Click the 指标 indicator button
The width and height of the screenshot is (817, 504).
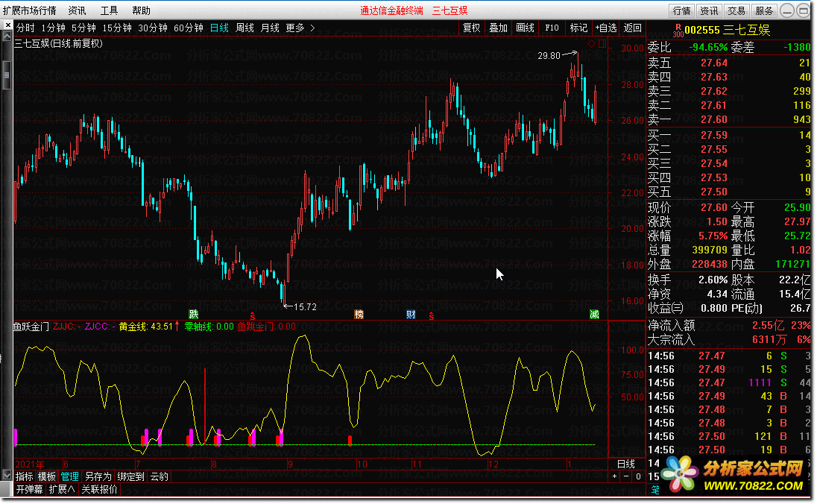24,476
